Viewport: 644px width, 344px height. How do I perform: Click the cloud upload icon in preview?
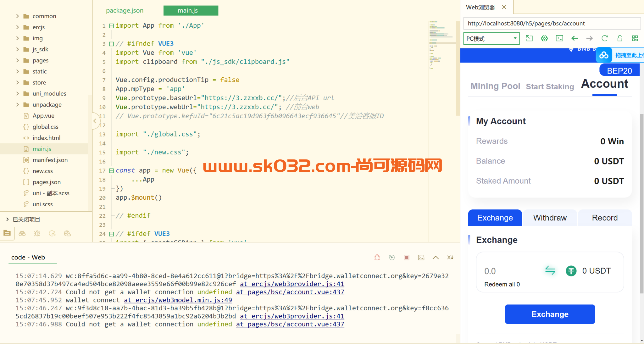pyautogui.click(x=604, y=55)
